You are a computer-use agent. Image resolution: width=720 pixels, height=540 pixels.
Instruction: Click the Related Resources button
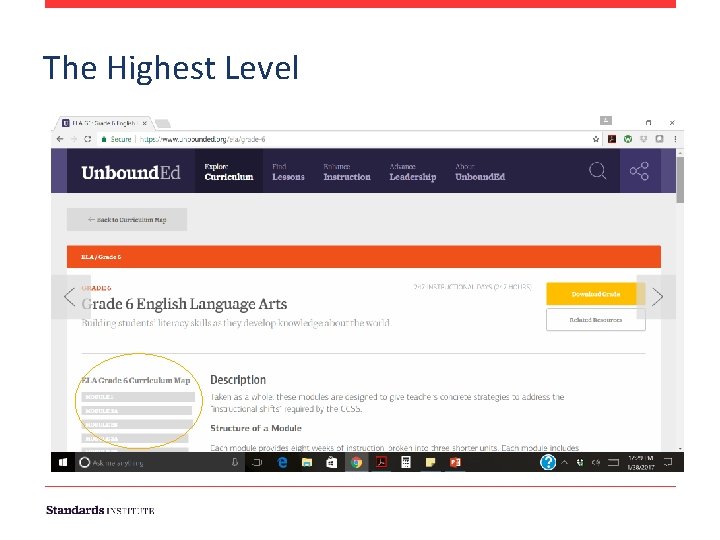tap(596, 320)
